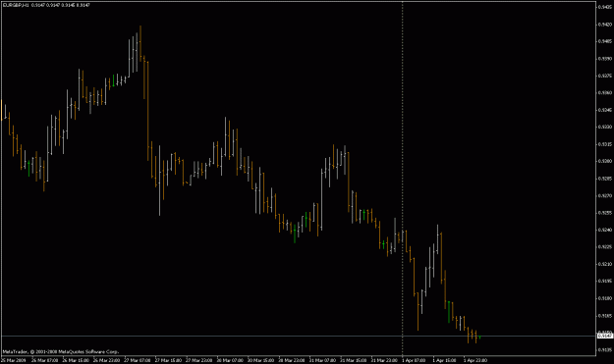Click the 0.9390 price axis label
Screen dimensions: 614x364
coord(605,59)
